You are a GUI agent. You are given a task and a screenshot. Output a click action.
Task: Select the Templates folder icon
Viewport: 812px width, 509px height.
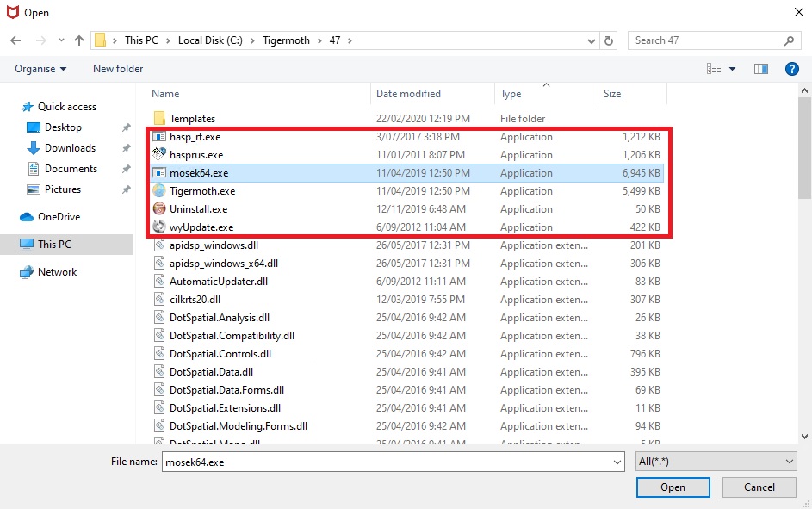[159, 119]
